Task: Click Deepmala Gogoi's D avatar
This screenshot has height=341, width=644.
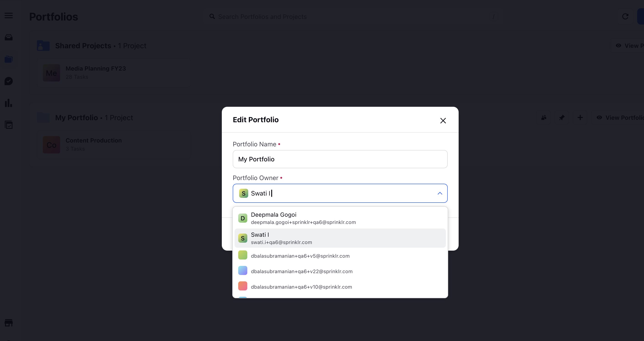Action: pyautogui.click(x=243, y=218)
